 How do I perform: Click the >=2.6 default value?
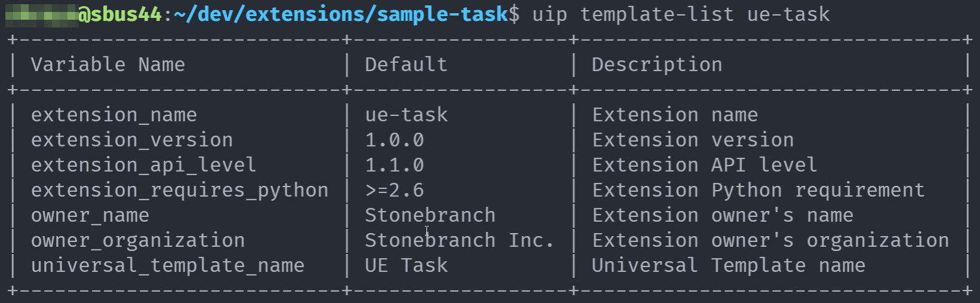coord(394,190)
